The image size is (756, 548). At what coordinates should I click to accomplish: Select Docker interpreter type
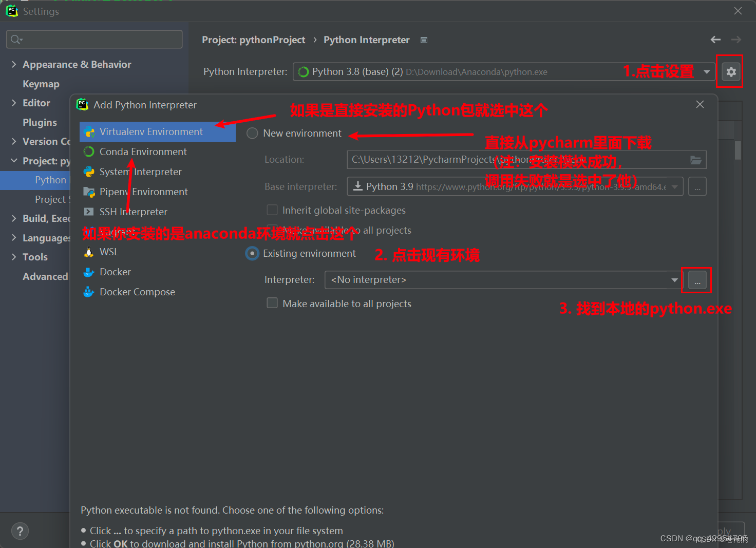158,272
